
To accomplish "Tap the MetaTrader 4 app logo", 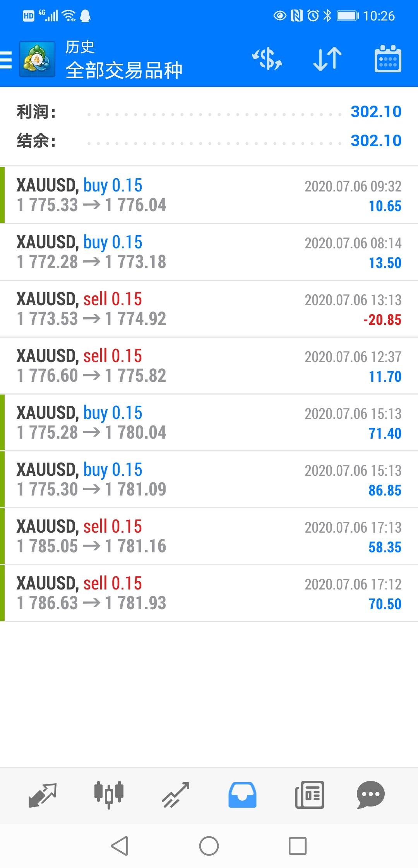I will [37, 60].
